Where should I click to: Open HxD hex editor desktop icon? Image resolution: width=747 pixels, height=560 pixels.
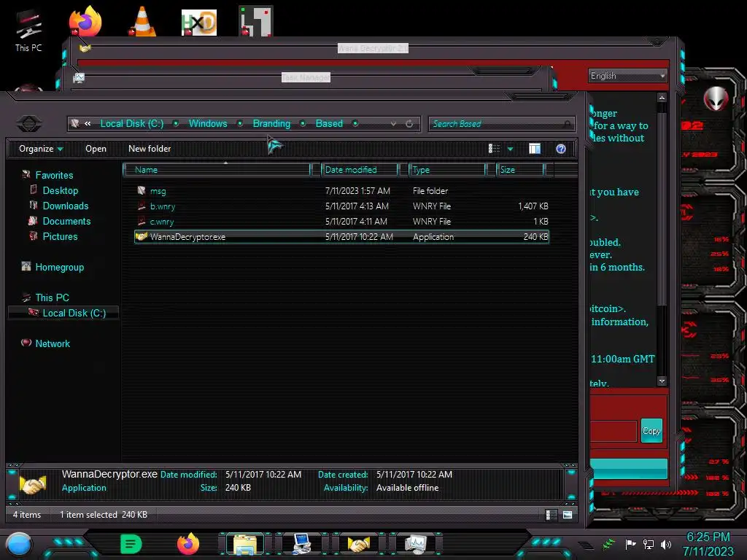point(199,22)
